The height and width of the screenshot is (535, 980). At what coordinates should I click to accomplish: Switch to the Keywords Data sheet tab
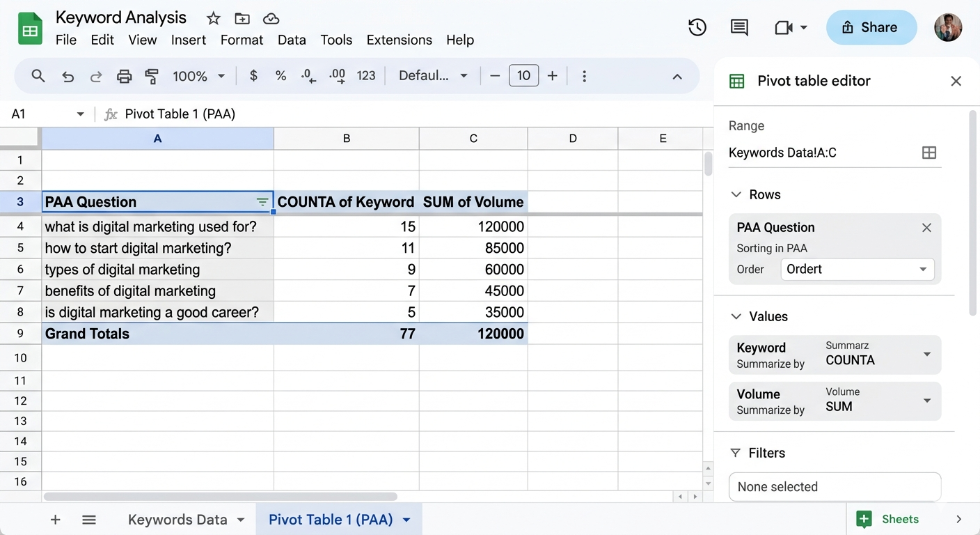177,519
